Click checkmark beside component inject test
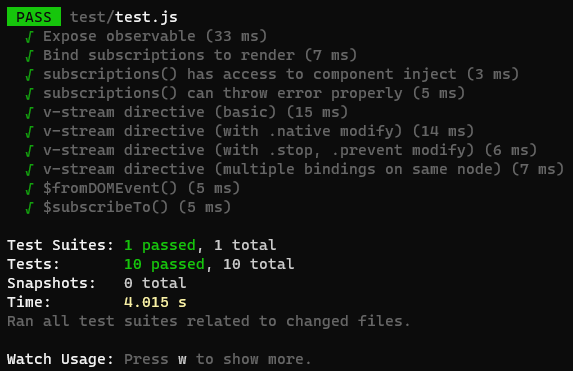The height and width of the screenshot is (371, 573). tap(29, 75)
